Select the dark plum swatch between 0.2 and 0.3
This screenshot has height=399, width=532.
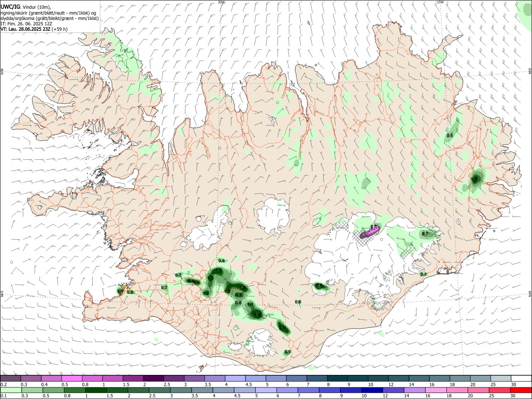click(10, 378)
